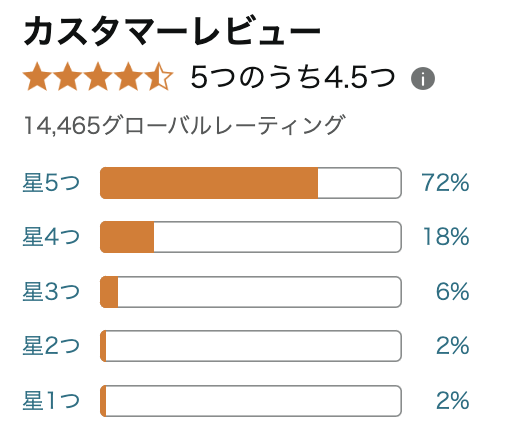520x440 pixels.
Task: Click the third orange rating star
Action: pyautogui.click(x=98, y=77)
